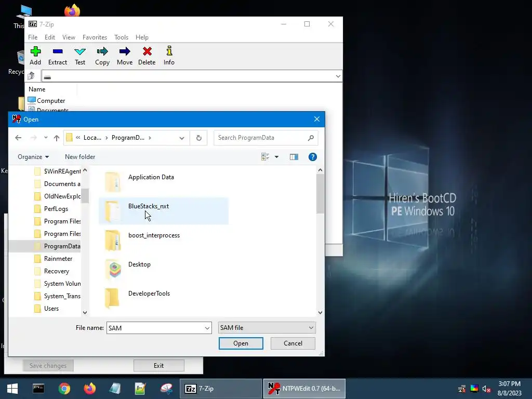
Task: Open the 7-Zip View menu
Action: pos(69,37)
